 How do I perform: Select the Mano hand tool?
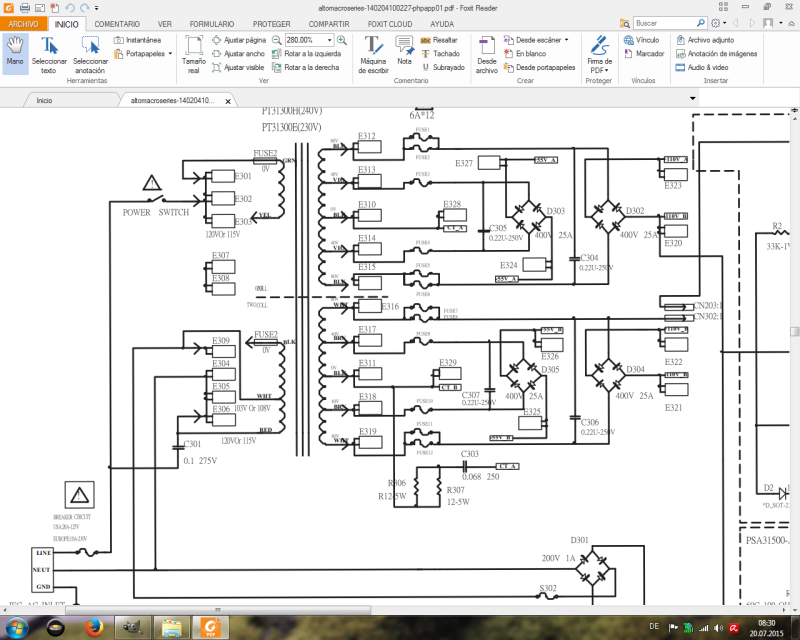[15, 54]
